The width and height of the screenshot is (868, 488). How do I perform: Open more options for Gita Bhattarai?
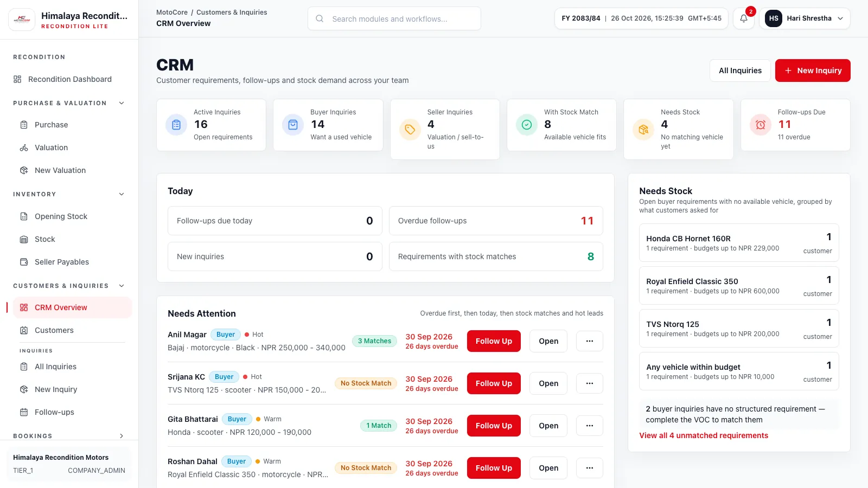590,426
